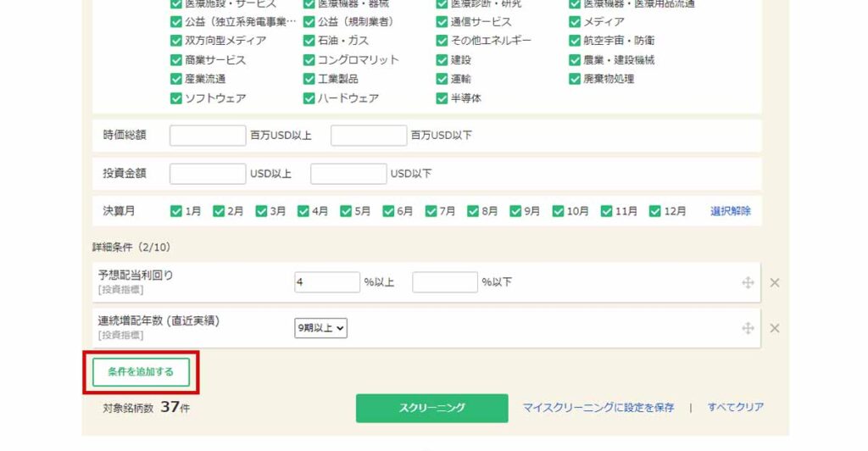Click the drag handle for 連続増配年数 row
The image size is (868, 451).
pyautogui.click(x=748, y=328)
